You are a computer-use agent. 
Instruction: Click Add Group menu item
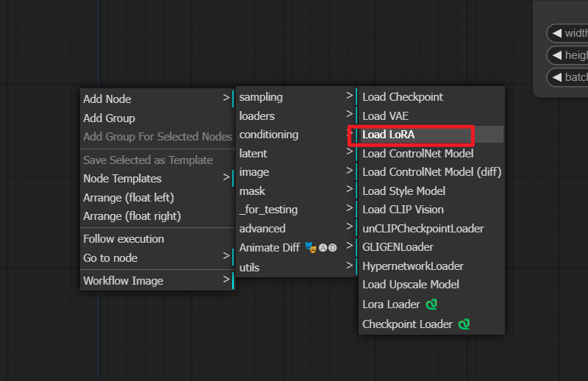pos(110,118)
